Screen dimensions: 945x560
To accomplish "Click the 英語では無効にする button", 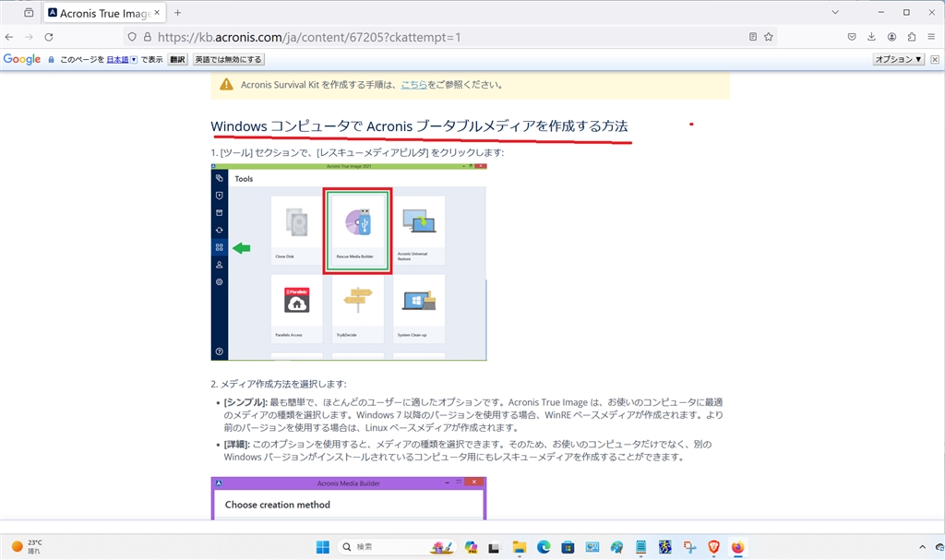I will (x=229, y=59).
